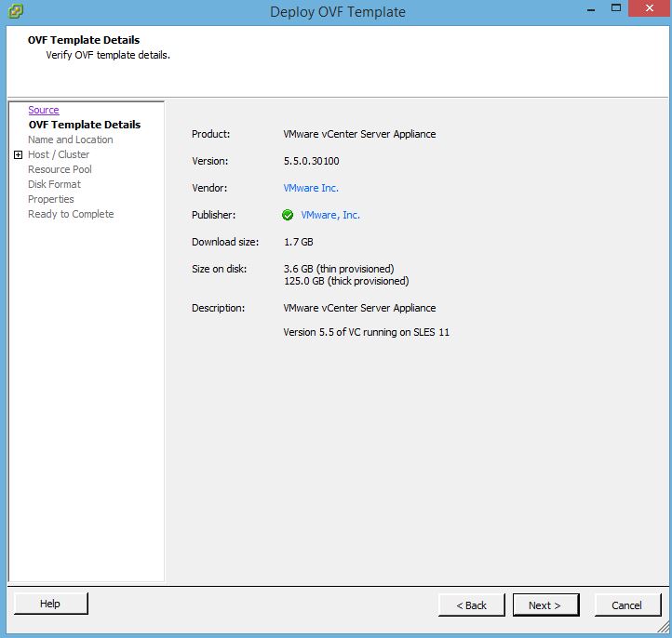Select the Resource Pool step
The image size is (672, 638).
pos(60,169)
